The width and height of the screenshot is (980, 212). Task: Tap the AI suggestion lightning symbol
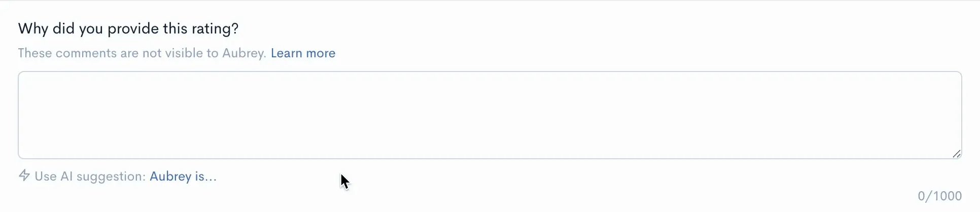coord(24,175)
